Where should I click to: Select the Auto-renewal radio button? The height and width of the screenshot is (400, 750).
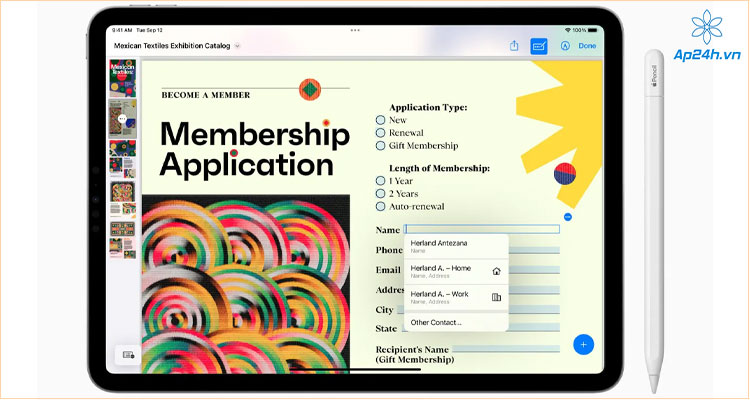pos(380,206)
